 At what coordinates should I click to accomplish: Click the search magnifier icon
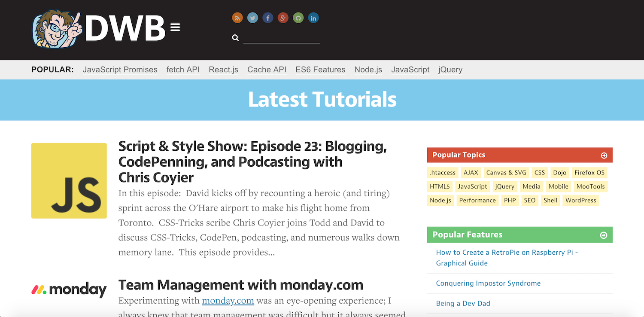pyautogui.click(x=235, y=38)
